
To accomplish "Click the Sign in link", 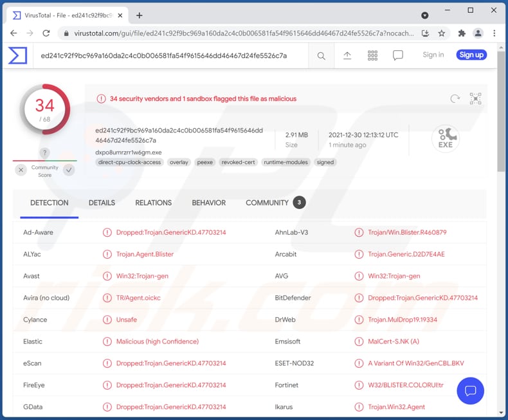I will pyautogui.click(x=433, y=55).
